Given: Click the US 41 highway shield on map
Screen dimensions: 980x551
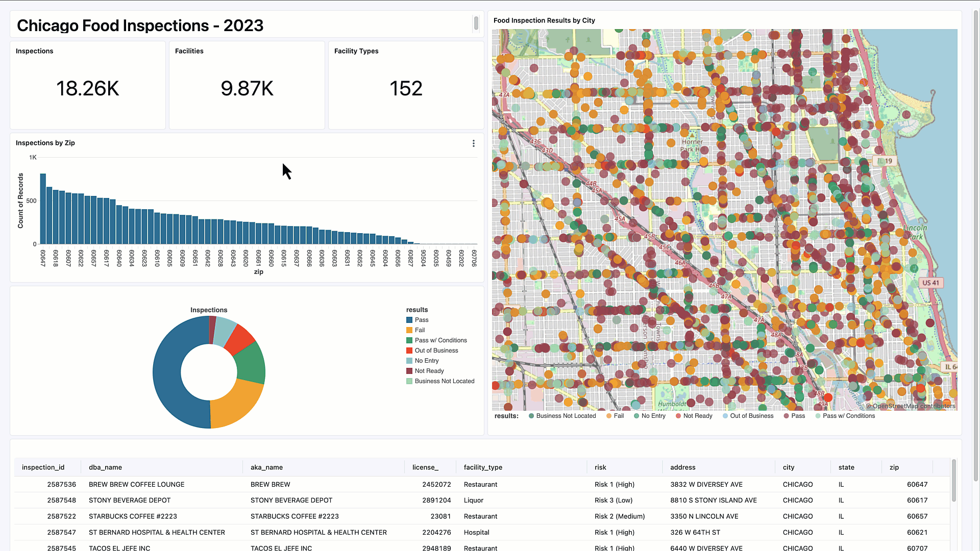Looking at the screenshot, I should tap(930, 283).
